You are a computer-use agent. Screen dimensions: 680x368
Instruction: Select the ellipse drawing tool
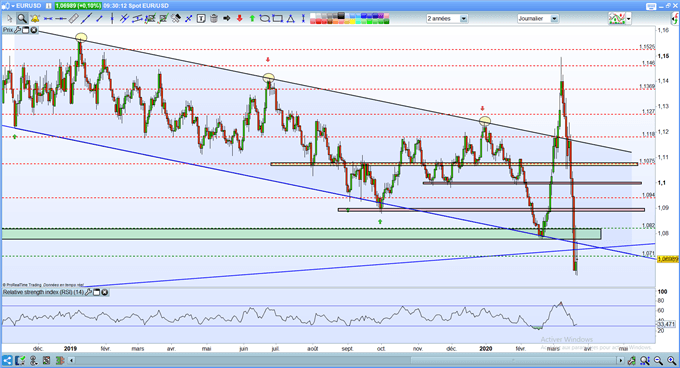[x=265, y=18]
